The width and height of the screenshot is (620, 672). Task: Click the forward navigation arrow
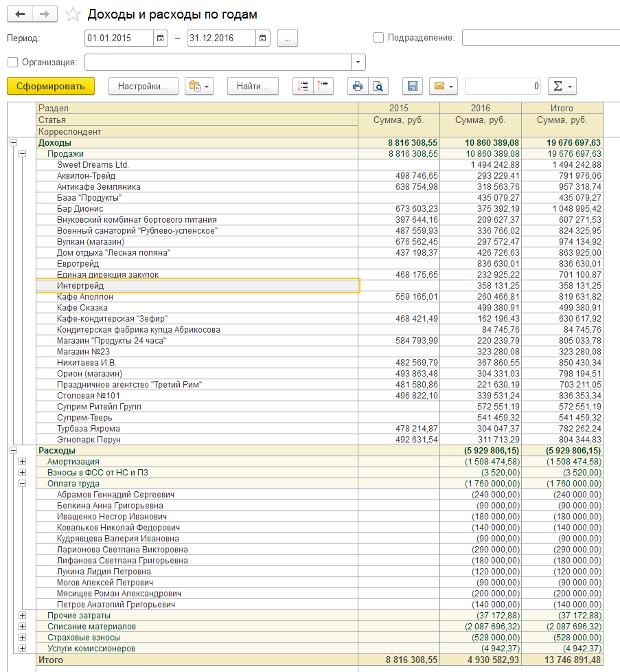tap(45, 14)
